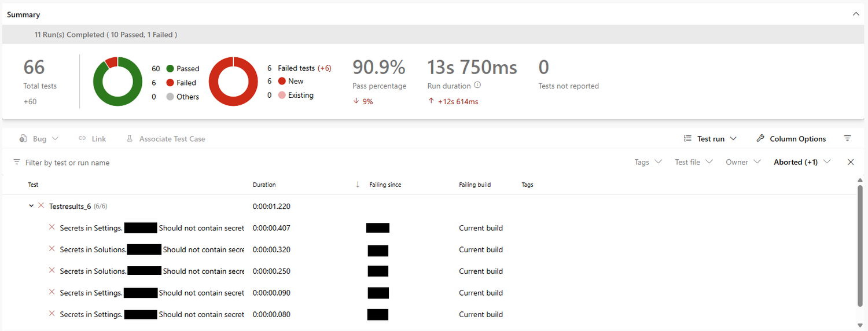
Task: Open the Owner filter dropdown
Action: coord(743,162)
